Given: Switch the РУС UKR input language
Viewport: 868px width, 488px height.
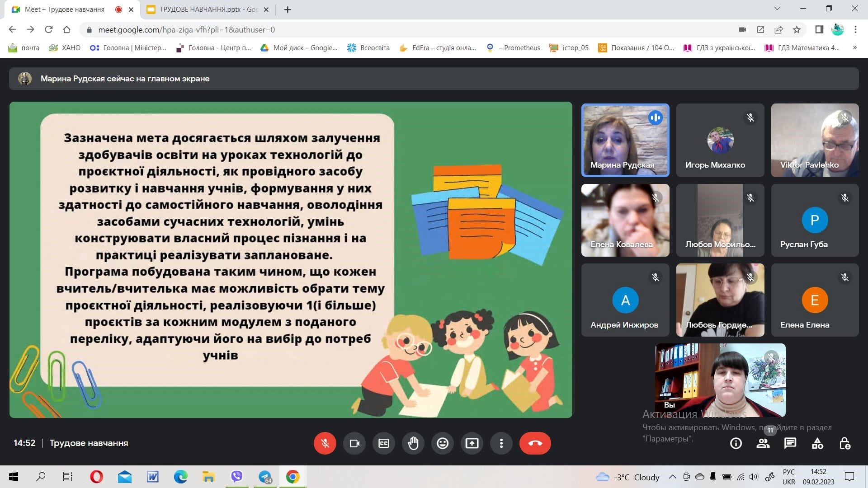Looking at the screenshot, I should (x=789, y=477).
